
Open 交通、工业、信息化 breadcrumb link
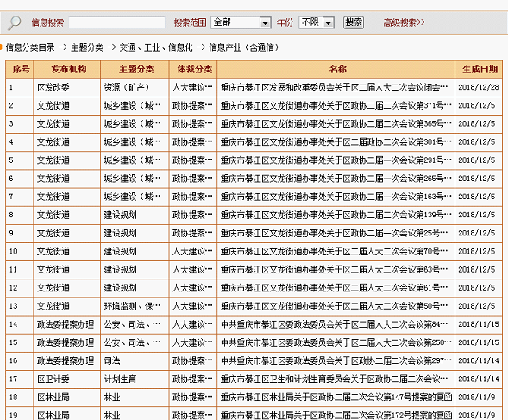click(x=156, y=47)
